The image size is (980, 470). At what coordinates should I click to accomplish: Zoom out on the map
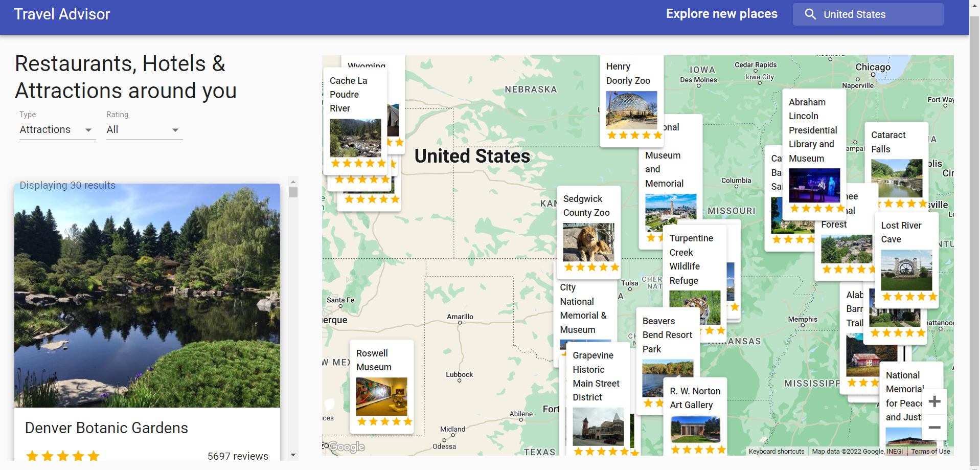coord(935,428)
